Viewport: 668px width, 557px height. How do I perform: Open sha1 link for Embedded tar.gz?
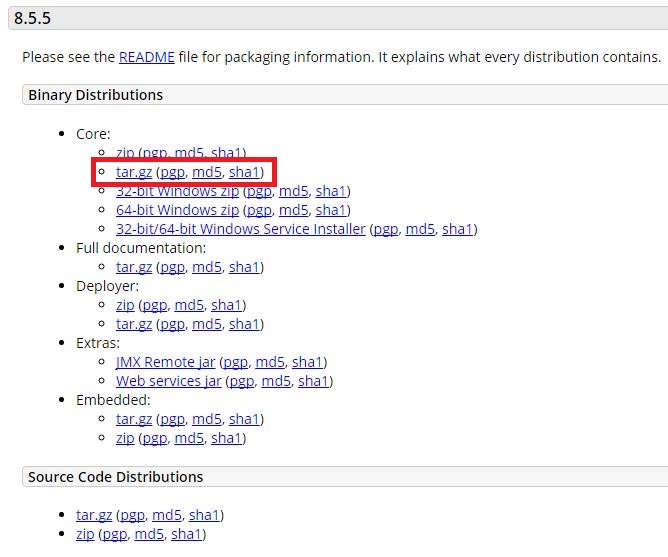point(244,419)
